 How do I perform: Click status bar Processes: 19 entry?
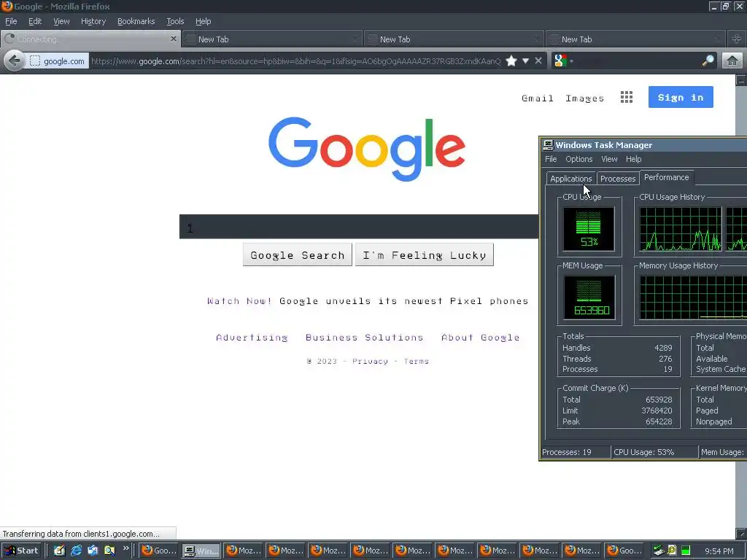576,452
